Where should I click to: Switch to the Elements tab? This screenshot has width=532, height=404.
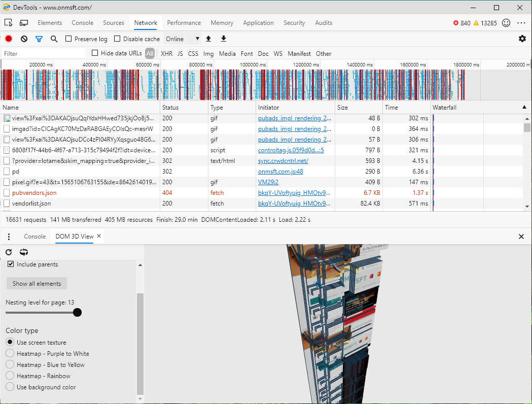pos(50,23)
